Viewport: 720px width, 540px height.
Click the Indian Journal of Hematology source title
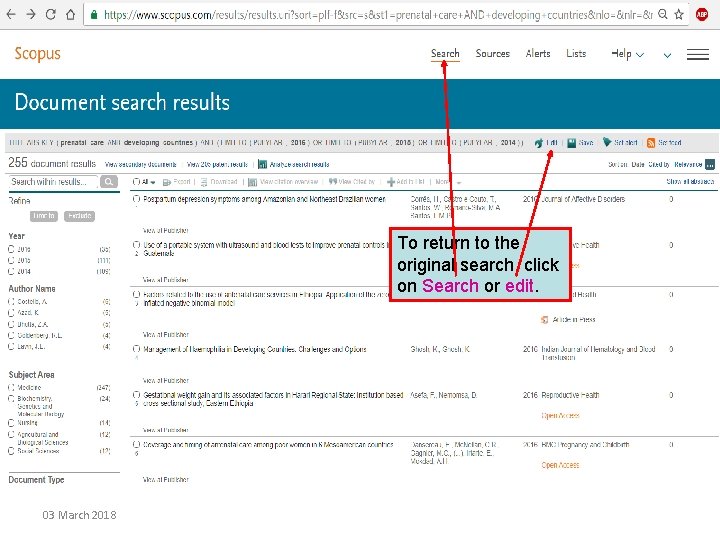(x=598, y=353)
